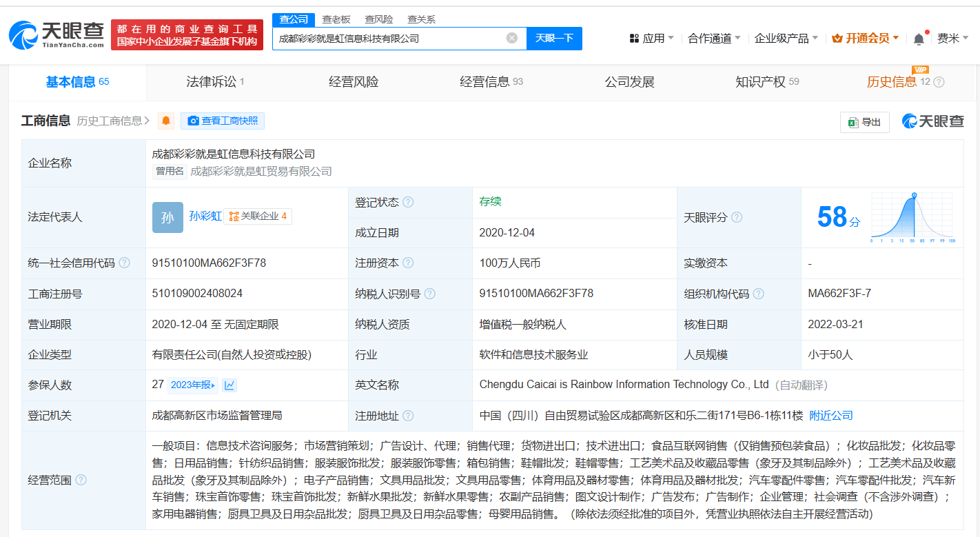Click the 天眼一下 search button
Viewport: 980px width, 537px height.
pos(554,39)
